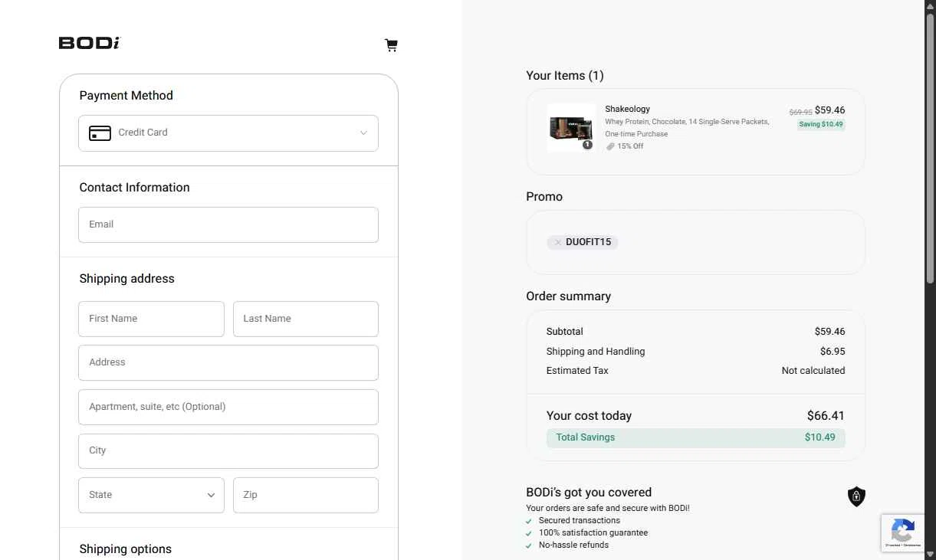
Task: Click the credit card icon
Action: coord(100,133)
